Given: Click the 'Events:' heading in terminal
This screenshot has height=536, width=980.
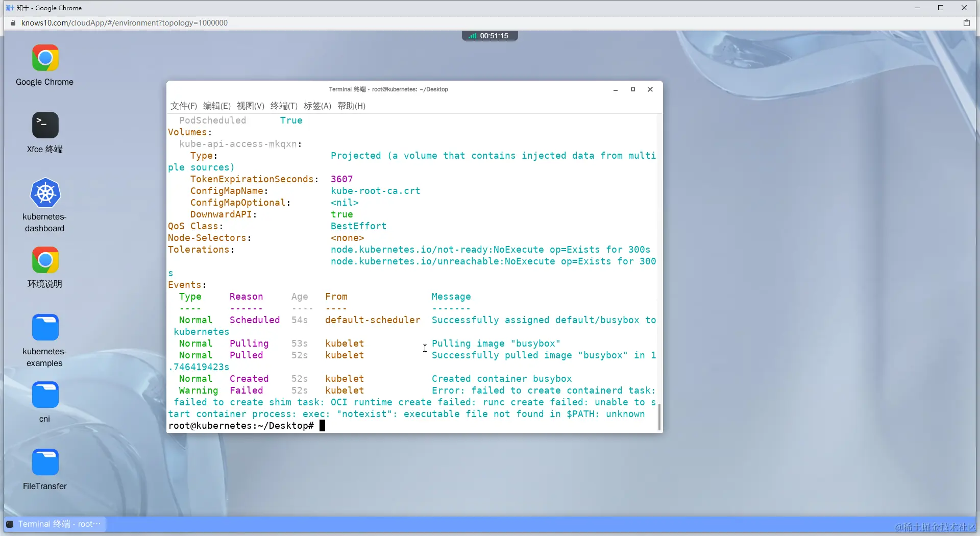Looking at the screenshot, I should click(187, 285).
